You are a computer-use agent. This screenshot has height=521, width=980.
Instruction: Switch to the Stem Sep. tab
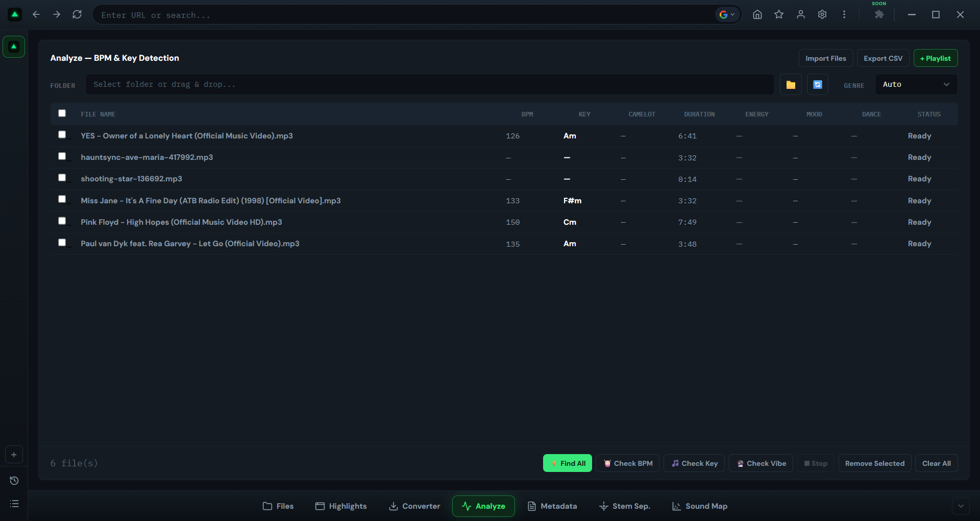tap(625, 506)
